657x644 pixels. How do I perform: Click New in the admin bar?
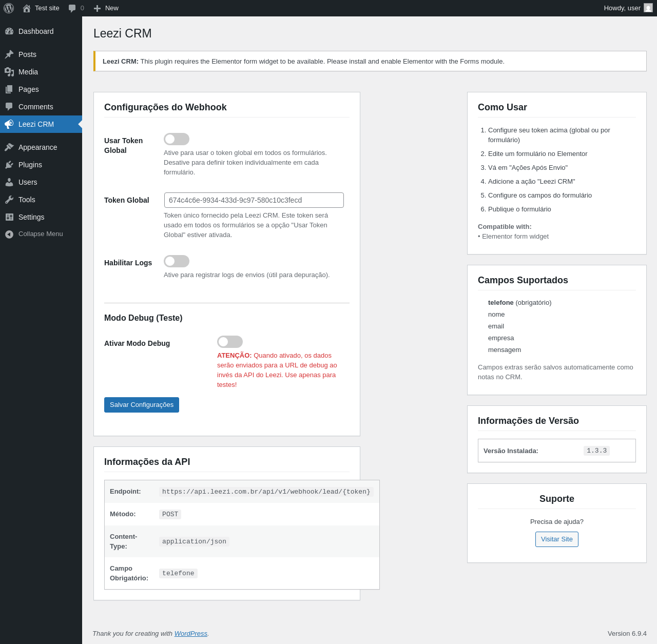pos(106,8)
